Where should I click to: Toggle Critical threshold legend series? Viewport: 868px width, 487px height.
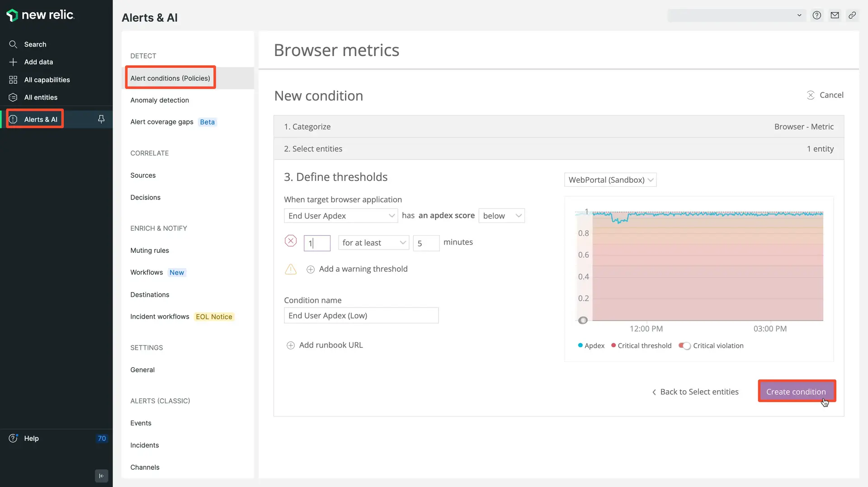(x=641, y=345)
